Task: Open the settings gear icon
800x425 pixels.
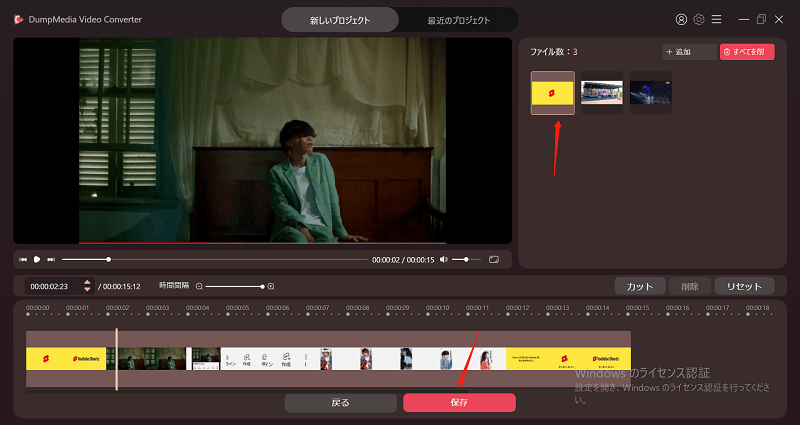Action: point(698,19)
